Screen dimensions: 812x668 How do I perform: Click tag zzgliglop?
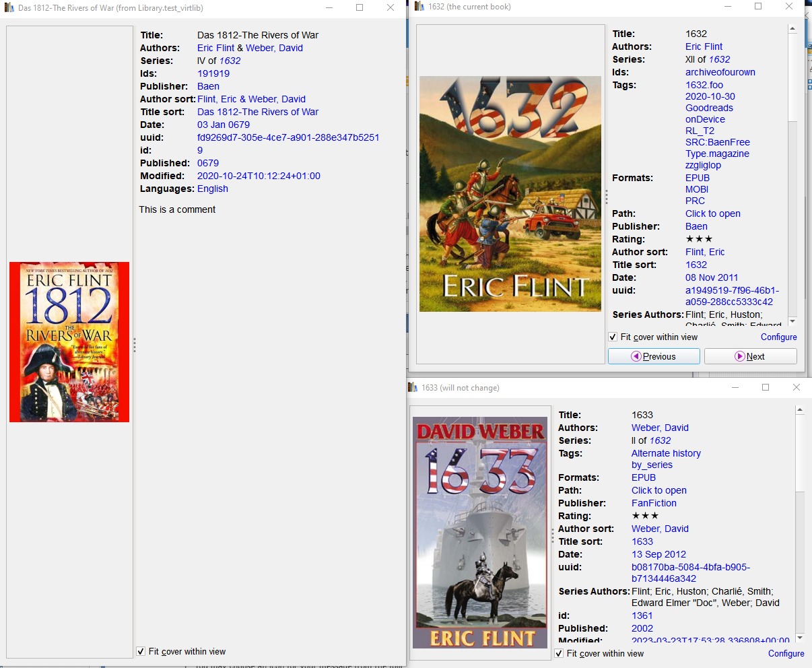tap(703, 165)
